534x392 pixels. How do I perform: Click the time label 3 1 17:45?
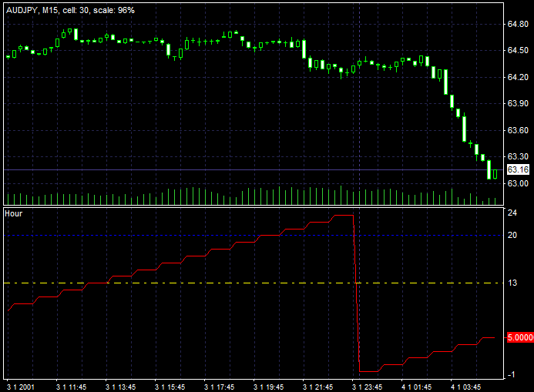tap(220, 387)
